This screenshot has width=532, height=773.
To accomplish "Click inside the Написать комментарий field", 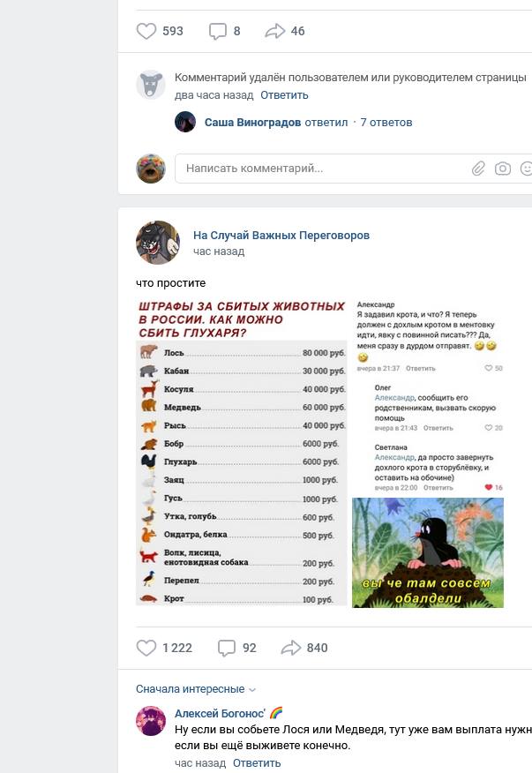I will click(x=320, y=169).
